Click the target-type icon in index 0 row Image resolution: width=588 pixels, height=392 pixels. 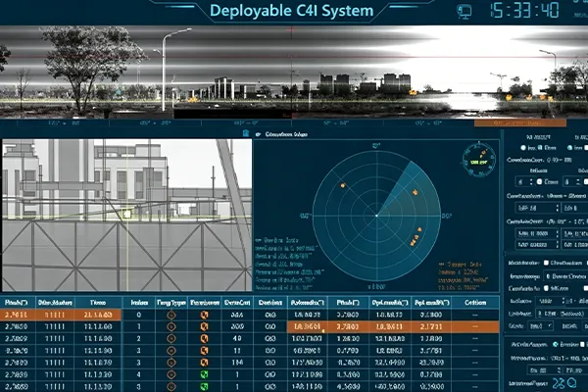171,316
